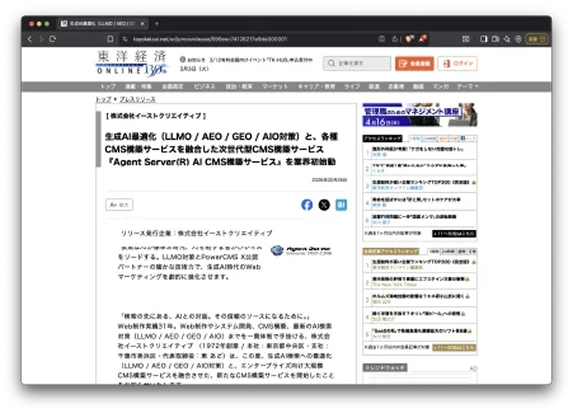Open a new tab with the plus button
Screen dimensions: 575x413
[x=157, y=23]
